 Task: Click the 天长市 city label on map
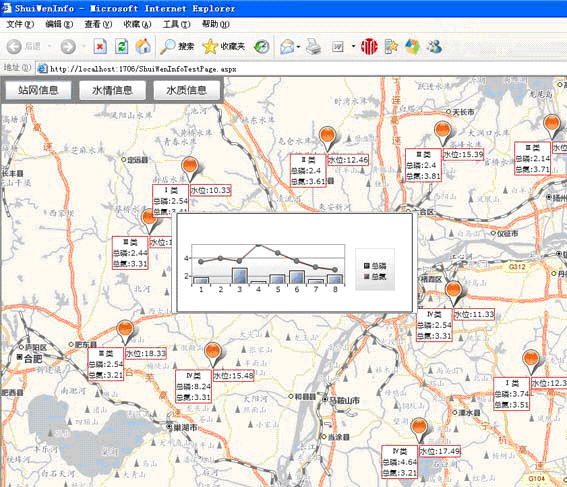click(463, 112)
